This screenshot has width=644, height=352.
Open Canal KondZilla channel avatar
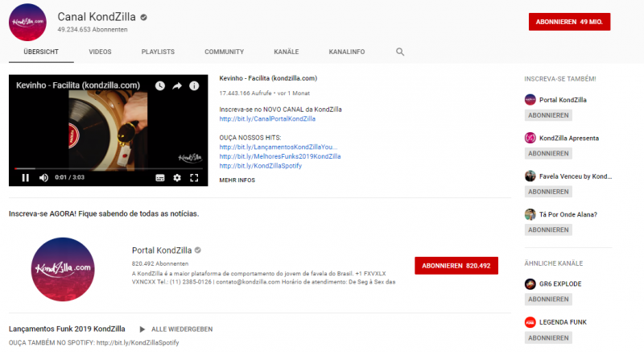[x=27, y=22]
